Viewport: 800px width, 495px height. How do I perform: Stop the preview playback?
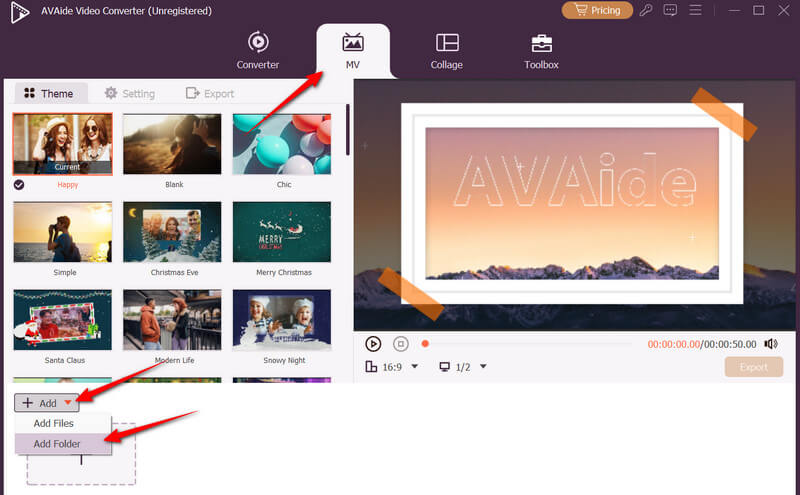pyautogui.click(x=400, y=343)
